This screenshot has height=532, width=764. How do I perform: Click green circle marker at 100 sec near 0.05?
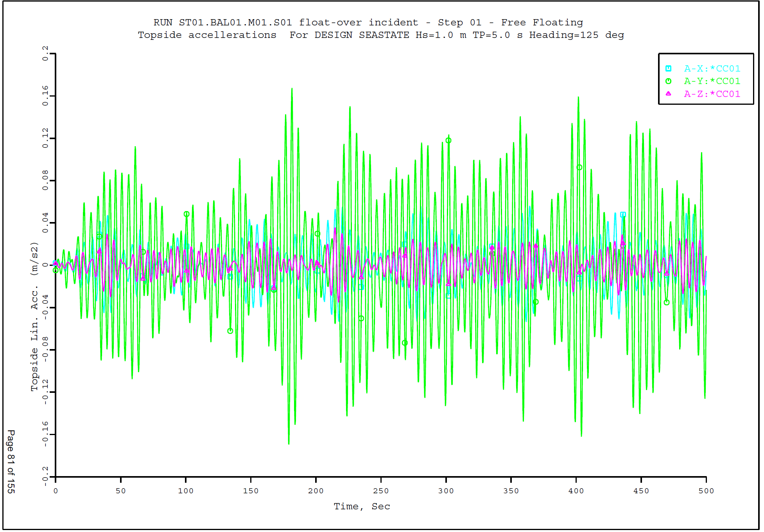tap(187, 214)
